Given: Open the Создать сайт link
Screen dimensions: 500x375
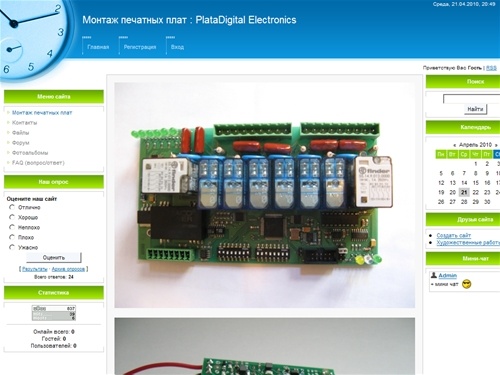Looking at the screenshot, I should 454,235.
